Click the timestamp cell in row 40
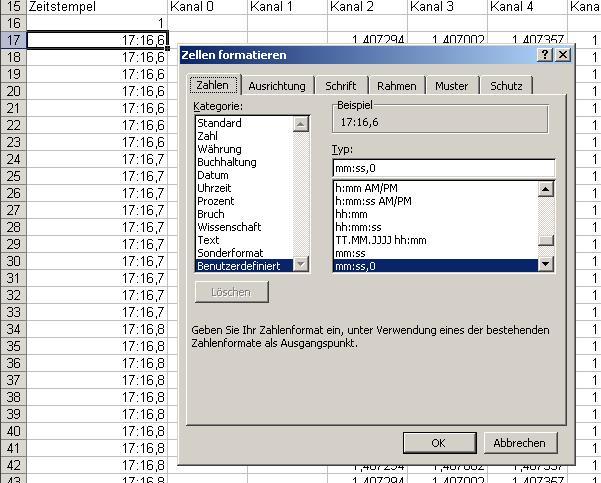This screenshot has height=483, width=601. (97, 431)
